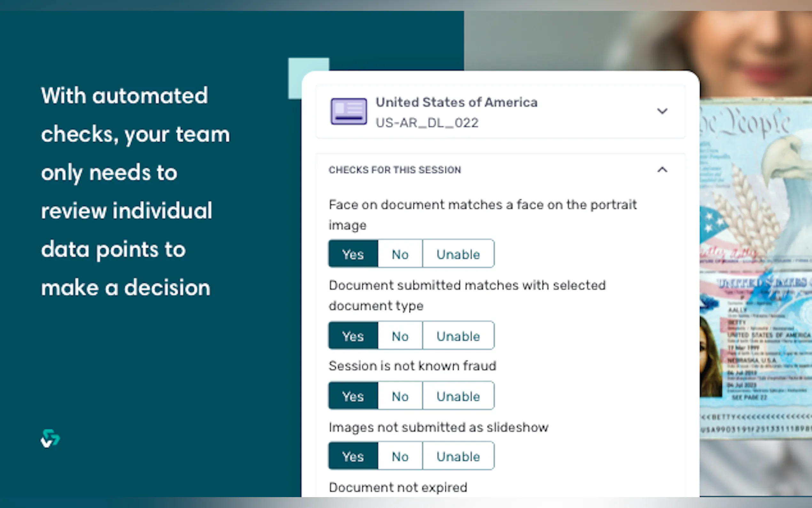This screenshot has height=508, width=812.
Task: Click the purple ID card document icon
Action: (x=348, y=111)
